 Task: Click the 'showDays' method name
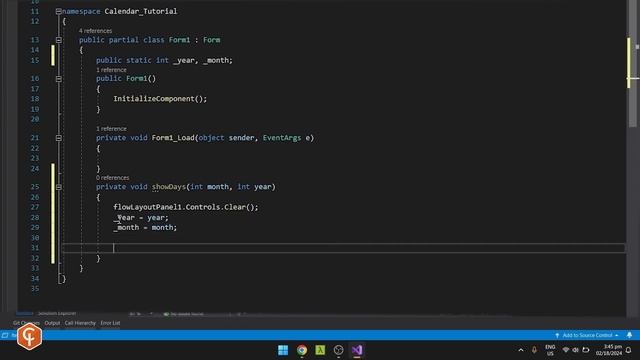pyautogui.click(x=169, y=187)
